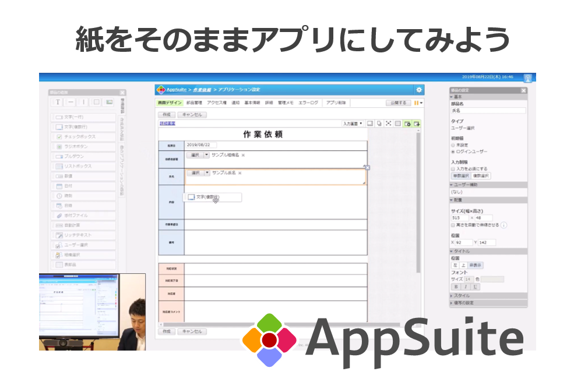Image resolution: width=588 pixels, height=389 pixels.
Task: Open the gear settings icon in AppSuite header
Action: click(419, 90)
